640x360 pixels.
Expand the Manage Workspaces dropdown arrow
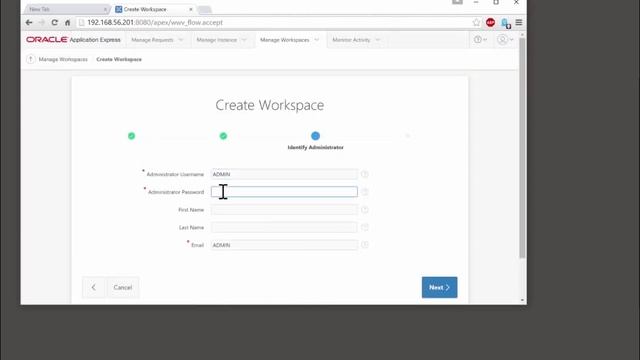(316, 40)
